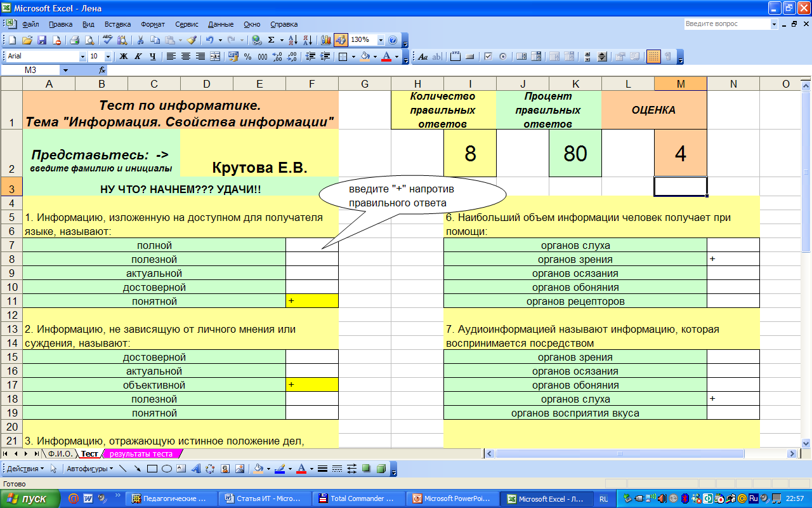Click the New workbook icon
The height and width of the screenshot is (508, 812).
click(x=11, y=40)
